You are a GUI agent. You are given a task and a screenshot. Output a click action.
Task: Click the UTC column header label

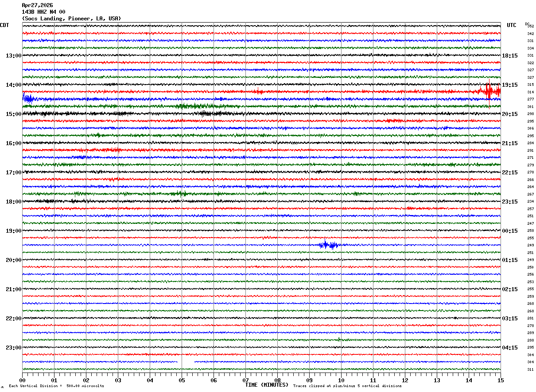(x=512, y=25)
